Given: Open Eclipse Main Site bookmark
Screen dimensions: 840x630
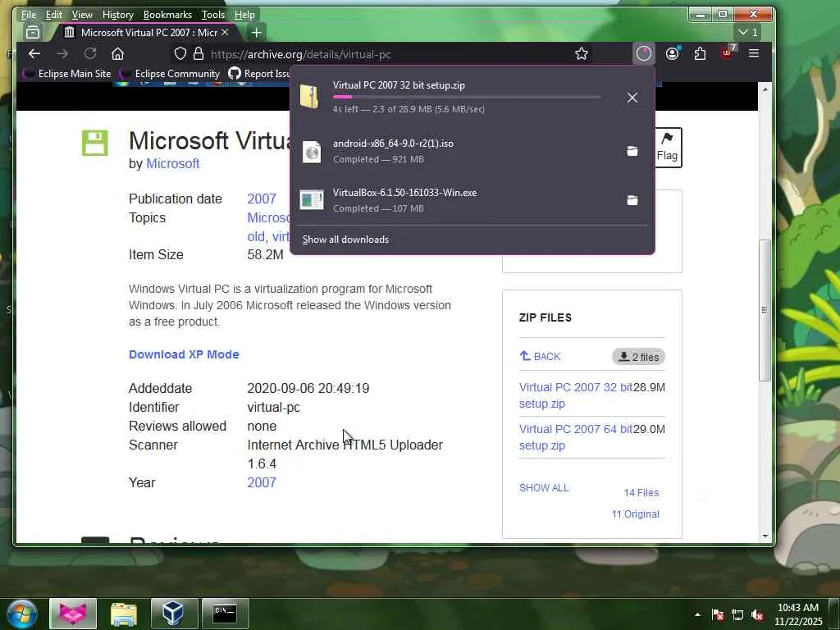Looking at the screenshot, I should [66, 73].
